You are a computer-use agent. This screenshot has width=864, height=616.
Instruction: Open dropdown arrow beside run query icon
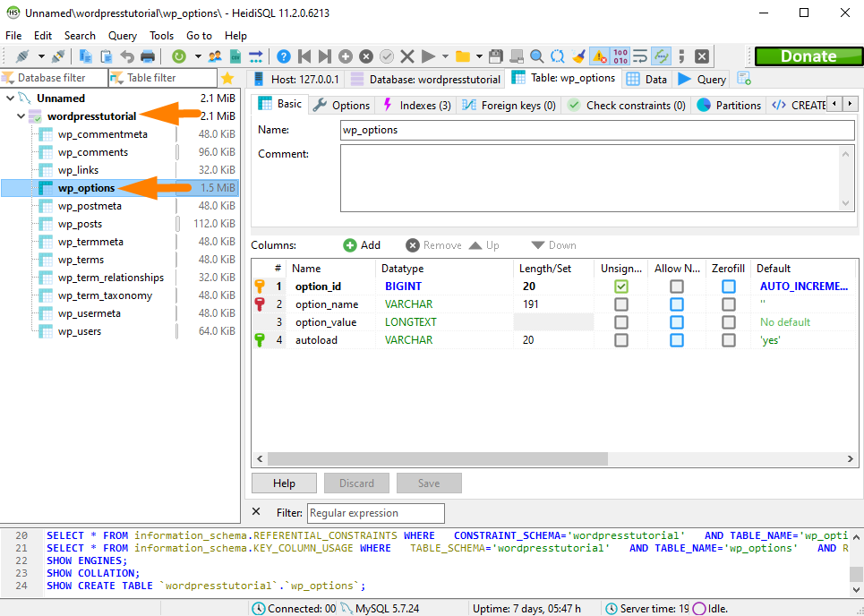445,56
